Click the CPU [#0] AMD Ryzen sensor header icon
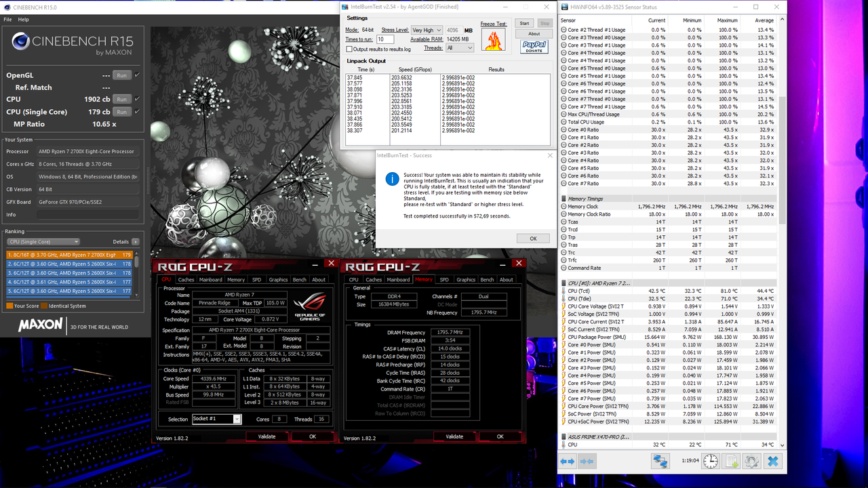The width and height of the screenshot is (868, 488). pyautogui.click(x=564, y=283)
